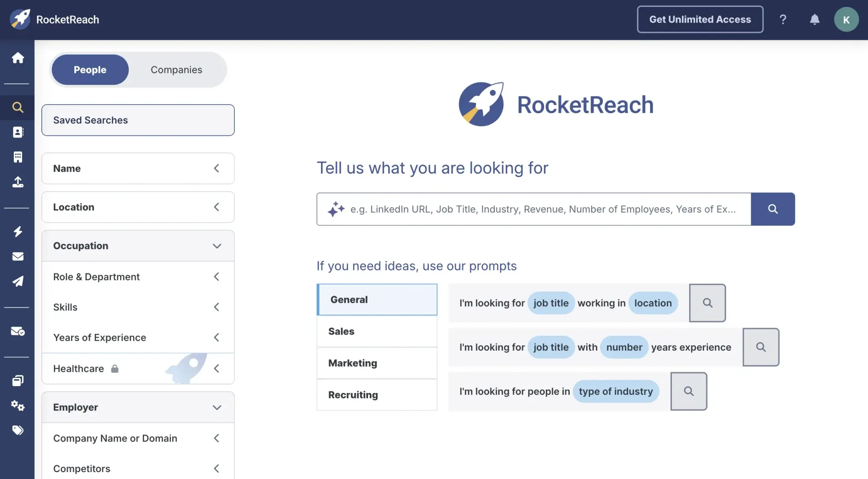This screenshot has width=868, height=479.
Task: Run the 'years experience' prompt search
Action: tap(761, 347)
